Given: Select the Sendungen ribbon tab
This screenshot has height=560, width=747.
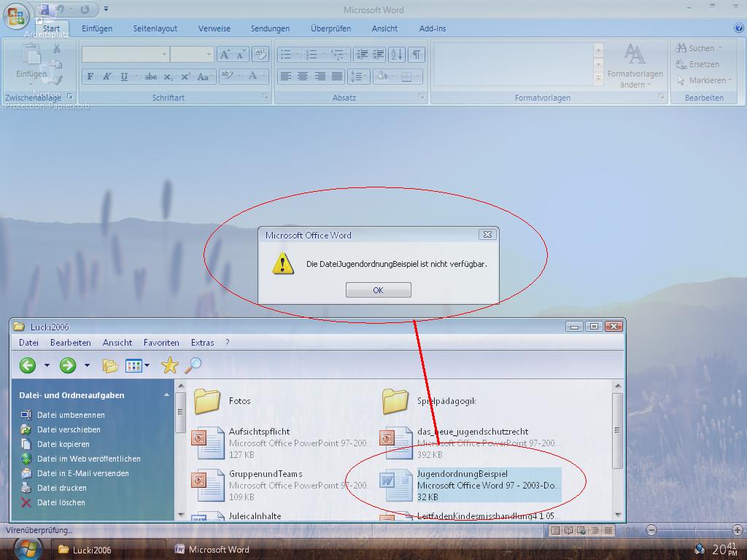Looking at the screenshot, I should (x=270, y=28).
